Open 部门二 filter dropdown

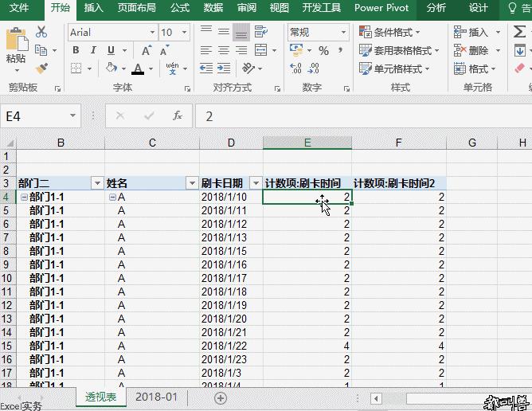point(97,183)
